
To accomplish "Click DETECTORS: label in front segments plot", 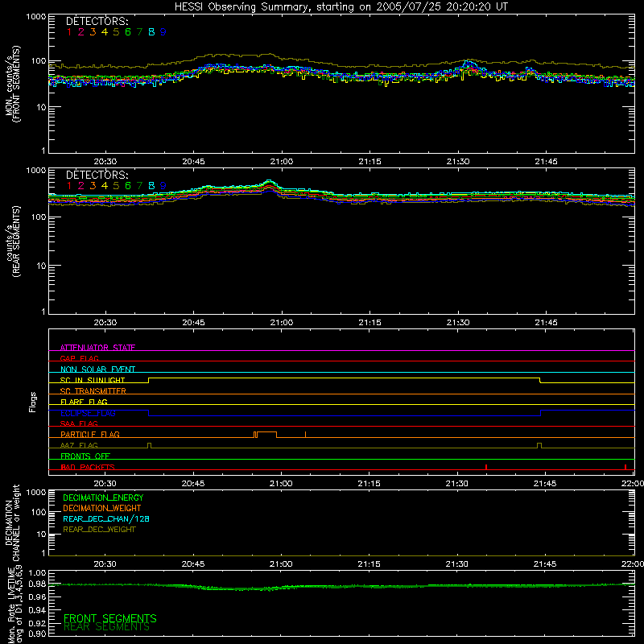I will coord(97,22).
